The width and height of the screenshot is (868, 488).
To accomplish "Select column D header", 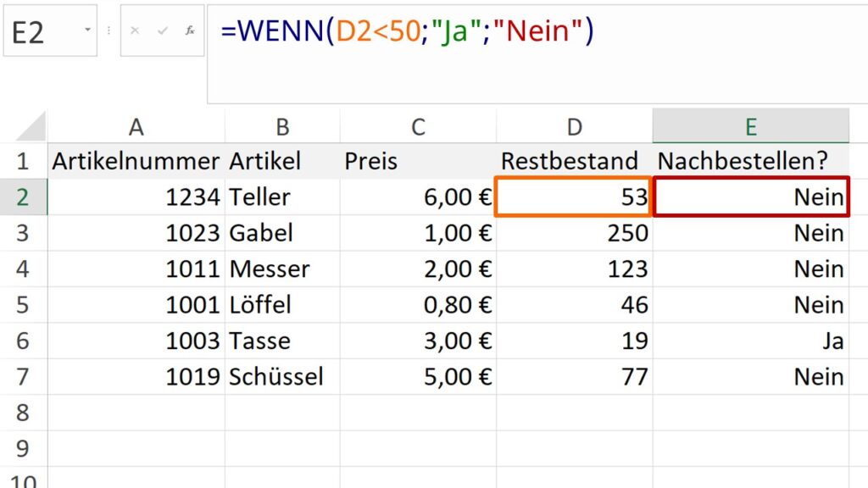I will 574,127.
